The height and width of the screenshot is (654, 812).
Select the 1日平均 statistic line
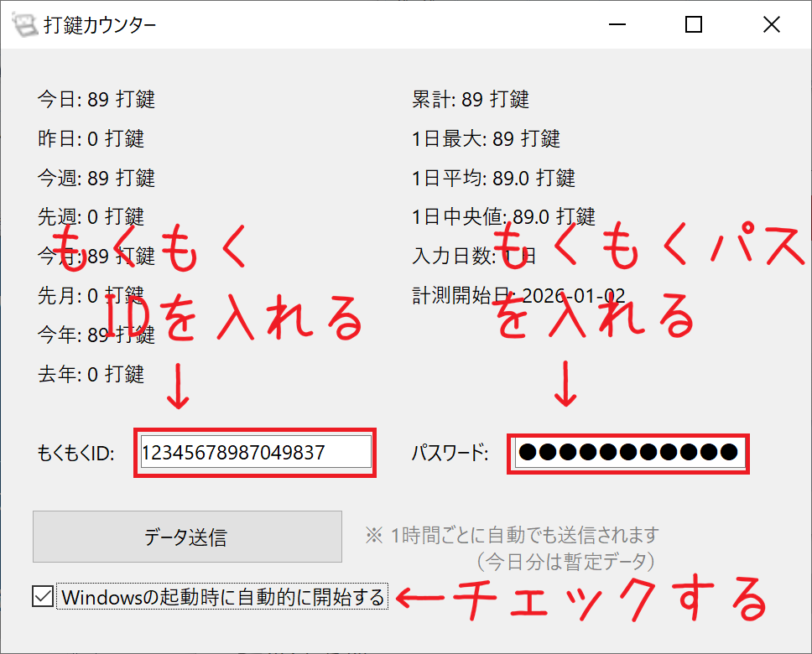(493, 178)
